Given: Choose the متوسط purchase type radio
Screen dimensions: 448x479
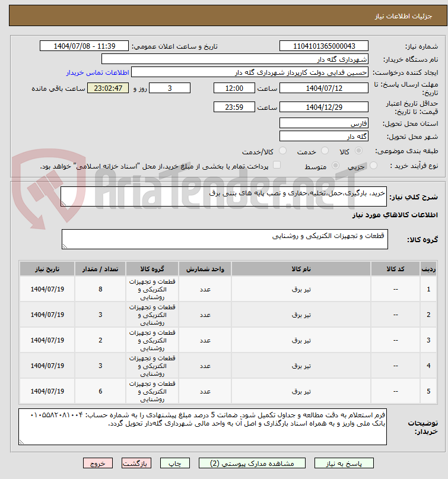Looking at the screenshot, I should [x=335, y=166].
